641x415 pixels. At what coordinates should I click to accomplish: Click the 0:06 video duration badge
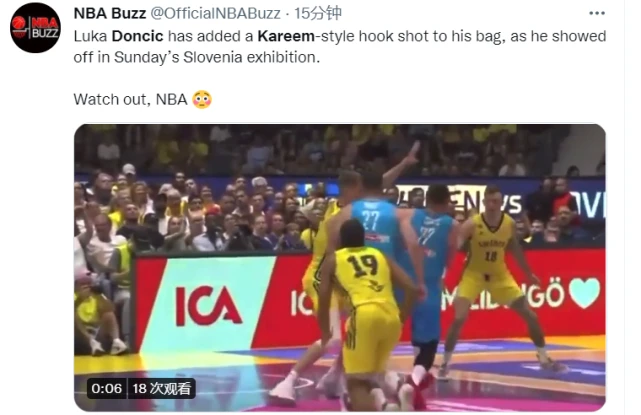coord(106,388)
